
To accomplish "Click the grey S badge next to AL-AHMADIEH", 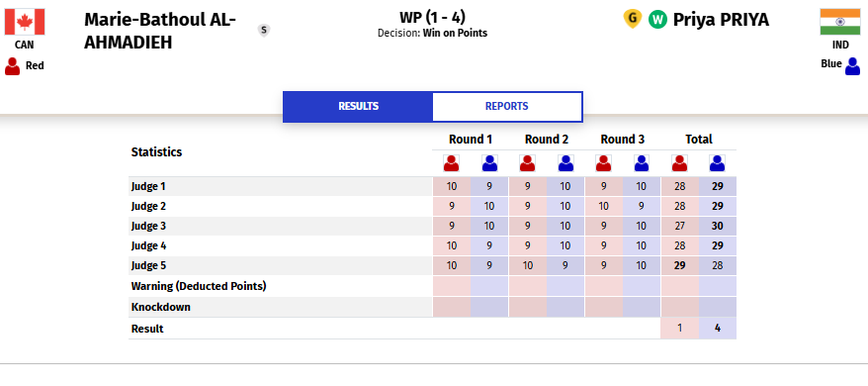I will pyautogui.click(x=264, y=31).
